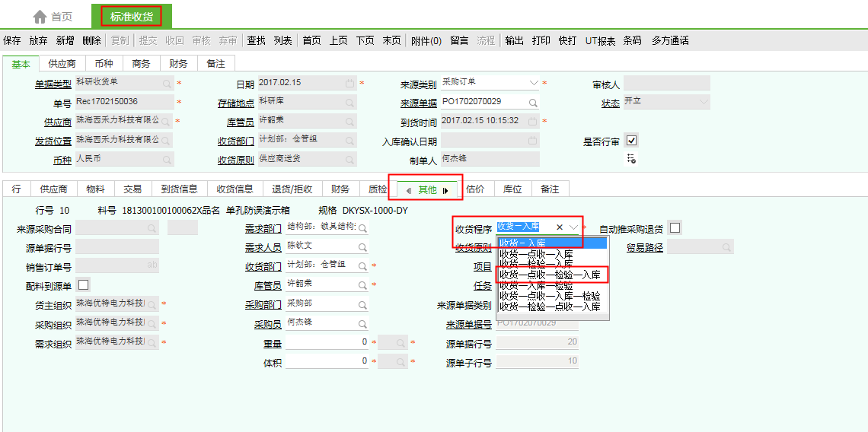Collapse the 收货程序 dropdown arrow
The width and height of the screenshot is (868, 432).
click(573, 227)
